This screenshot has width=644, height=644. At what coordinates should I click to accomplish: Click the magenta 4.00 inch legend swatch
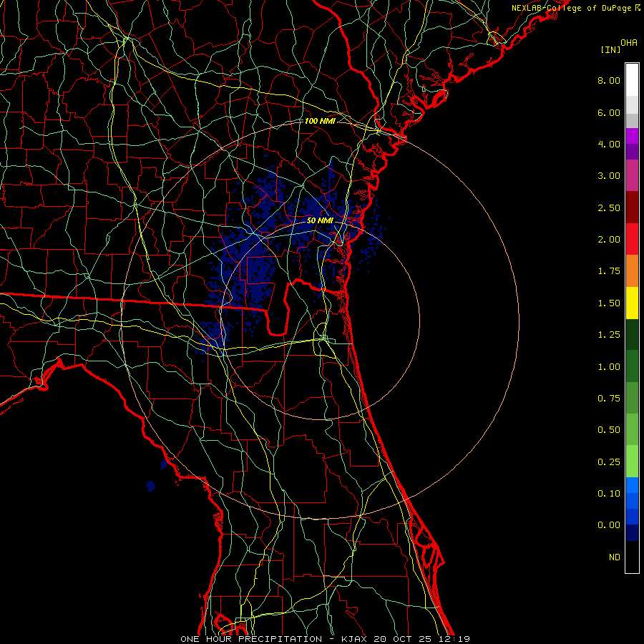pyautogui.click(x=632, y=136)
